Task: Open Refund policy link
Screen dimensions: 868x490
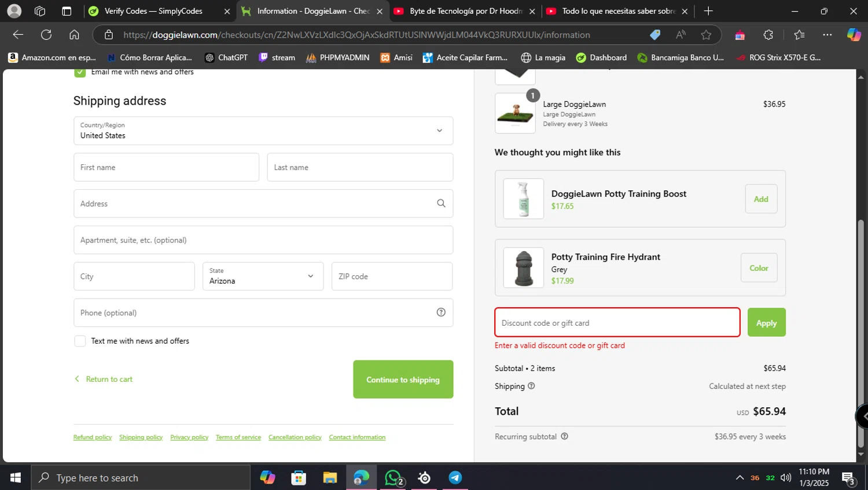Action: (x=93, y=437)
